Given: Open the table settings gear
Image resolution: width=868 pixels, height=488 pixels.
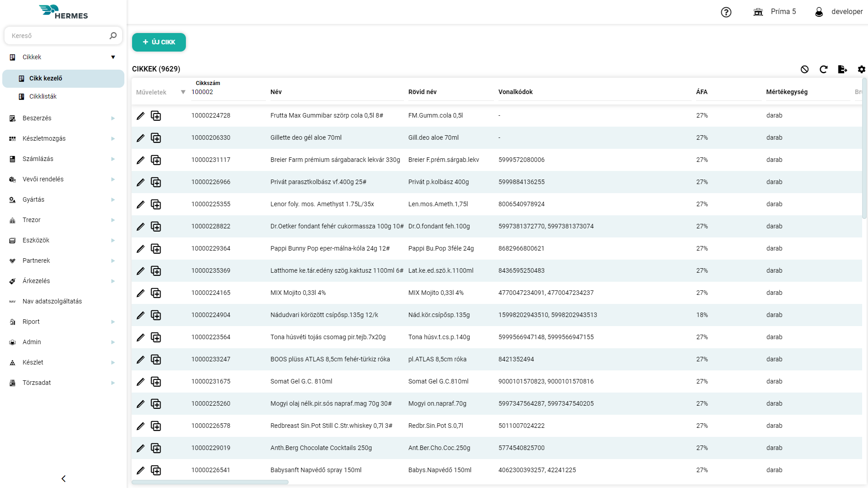Looking at the screenshot, I should pyautogui.click(x=862, y=69).
